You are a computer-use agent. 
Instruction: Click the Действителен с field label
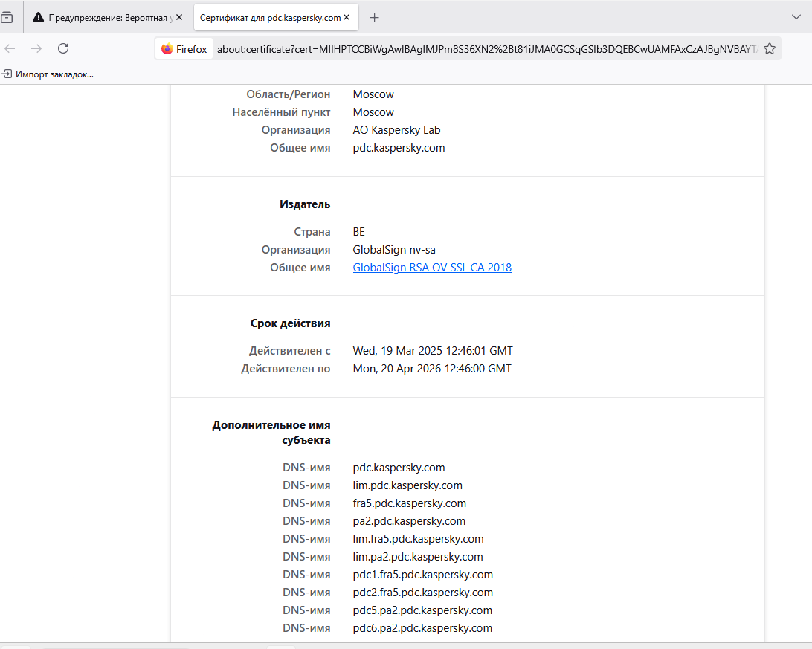click(289, 351)
